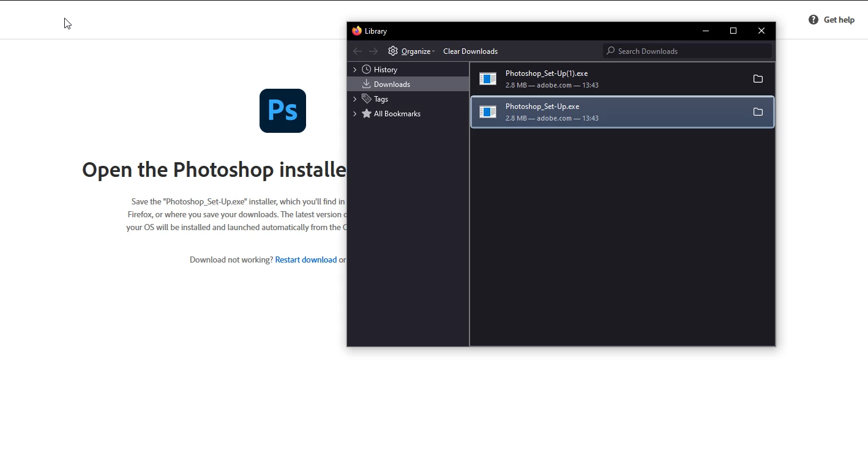Click the Restart download link
Viewport: 868px width, 467px height.
[306, 260]
